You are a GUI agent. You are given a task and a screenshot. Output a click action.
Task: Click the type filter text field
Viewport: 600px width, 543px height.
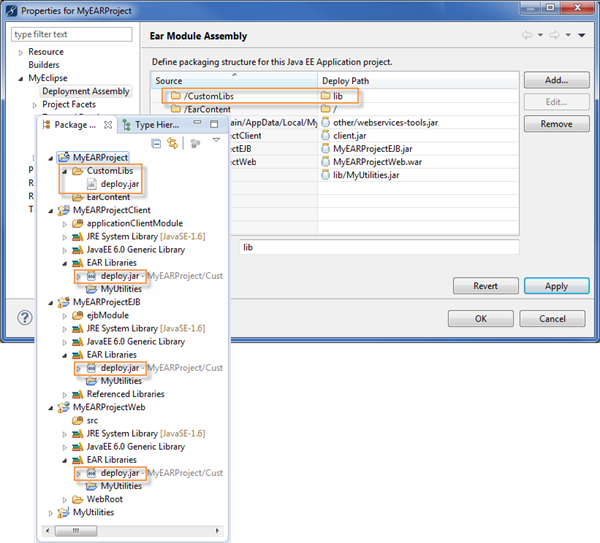[x=70, y=34]
